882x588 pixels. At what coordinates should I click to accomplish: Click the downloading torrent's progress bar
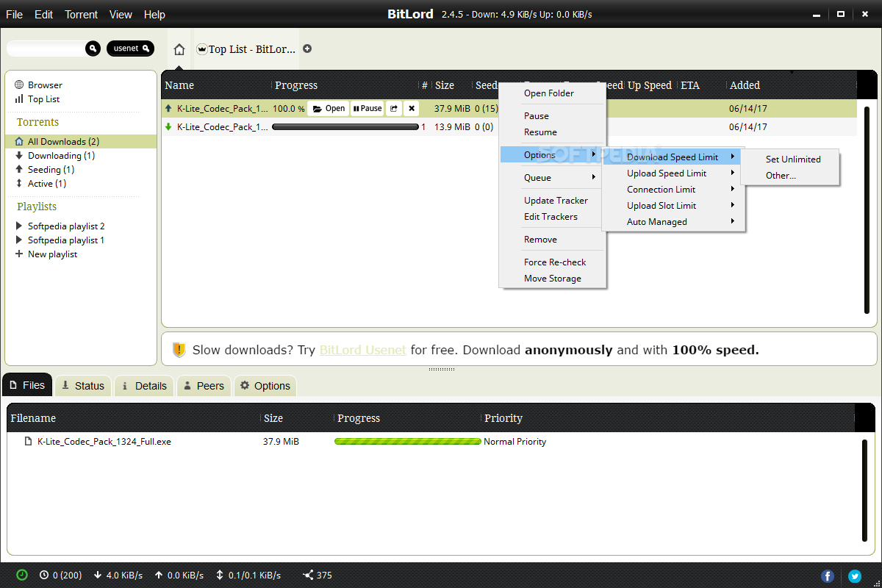coord(345,127)
